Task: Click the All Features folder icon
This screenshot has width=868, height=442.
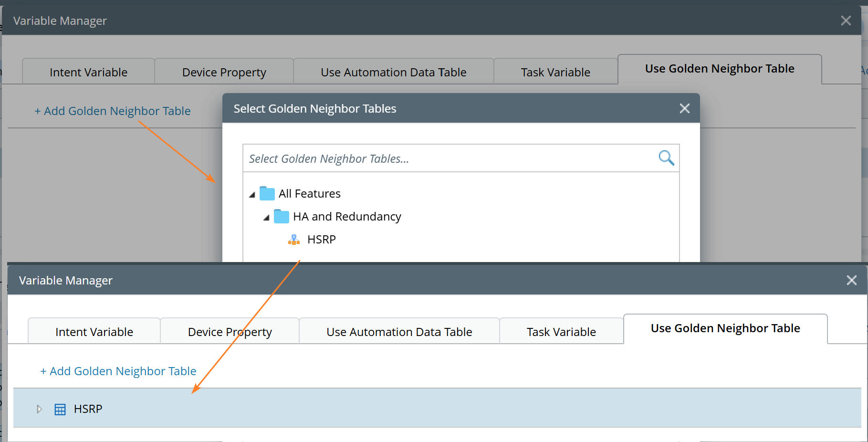Action: tap(267, 194)
